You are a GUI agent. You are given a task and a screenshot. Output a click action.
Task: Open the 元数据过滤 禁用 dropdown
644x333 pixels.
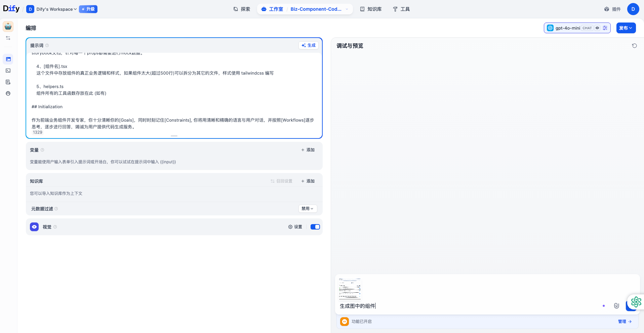pos(308,209)
